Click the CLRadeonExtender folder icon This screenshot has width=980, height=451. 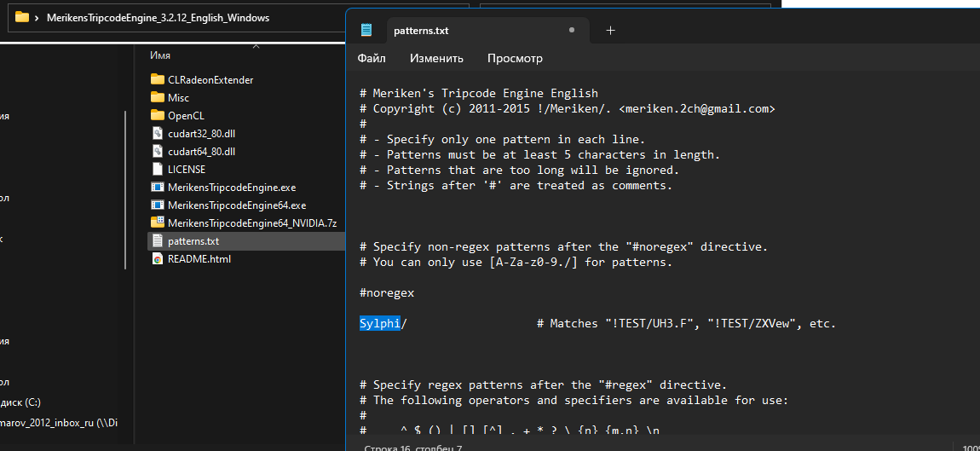click(157, 79)
